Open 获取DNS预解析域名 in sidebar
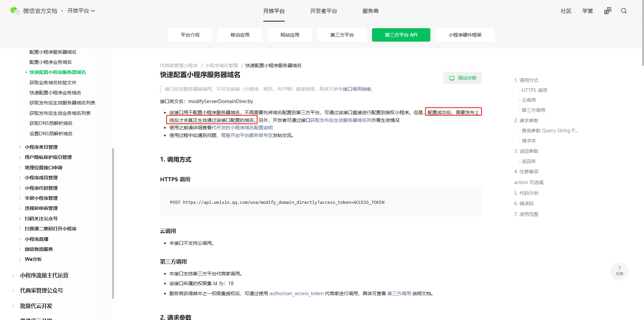The width and height of the screenshot is (644, 320). click(x=51, y=123)
